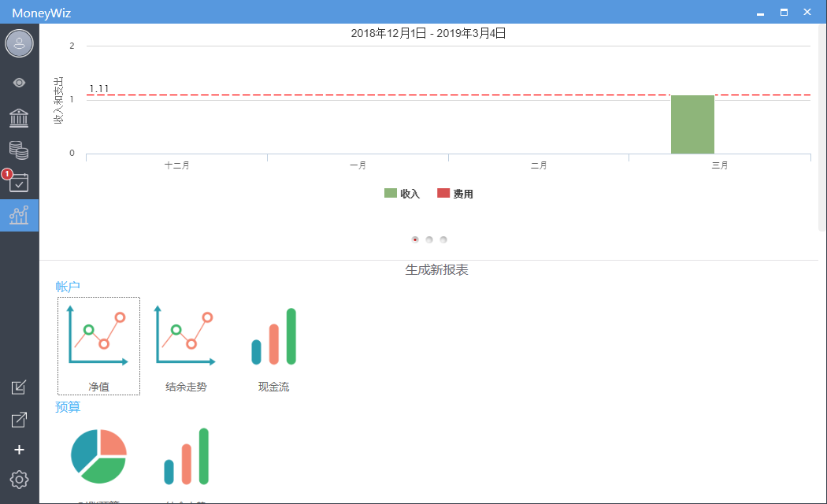Toggle the red 费用 legend entry
This screenshot has width=827, height=504.
point(455,194)
